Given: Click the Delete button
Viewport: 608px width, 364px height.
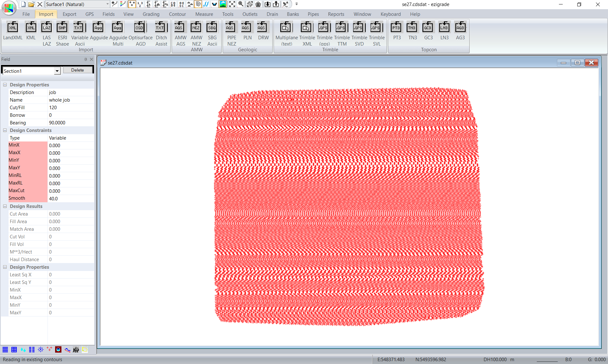Looking at the screenshot, I should [78, 70].
